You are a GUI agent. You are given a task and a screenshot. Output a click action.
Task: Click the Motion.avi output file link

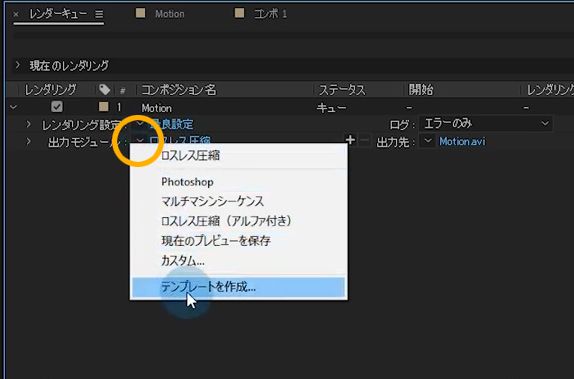coord(462,141)
